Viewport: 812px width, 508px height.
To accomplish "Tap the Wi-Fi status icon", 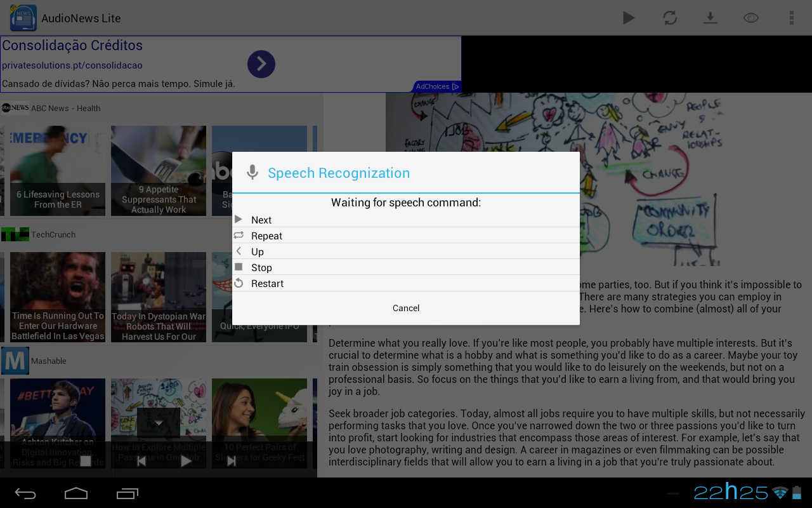I will 780,493.
